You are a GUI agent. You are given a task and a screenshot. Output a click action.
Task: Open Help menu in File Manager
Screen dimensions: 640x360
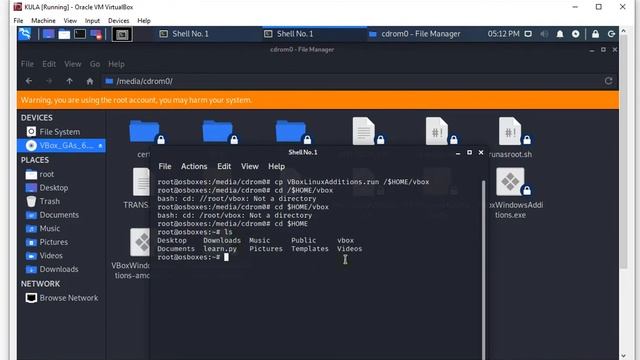coord(116,64)
